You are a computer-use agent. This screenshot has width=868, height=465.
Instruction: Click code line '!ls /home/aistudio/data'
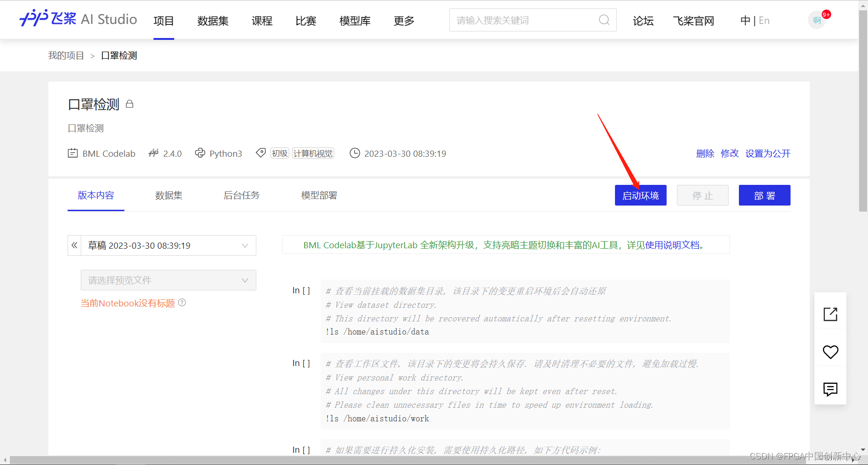377,332
